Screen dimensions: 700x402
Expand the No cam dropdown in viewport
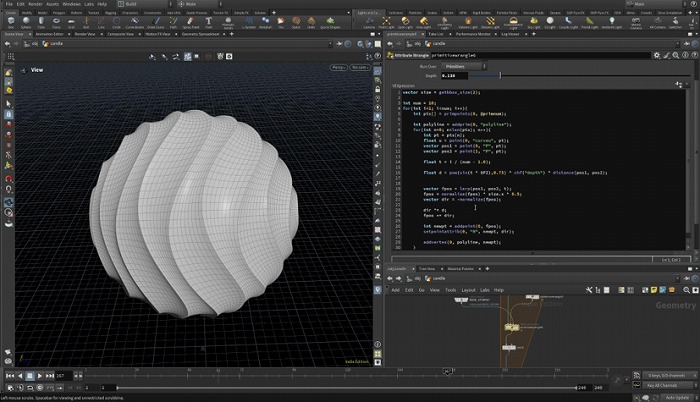[361, 67]
